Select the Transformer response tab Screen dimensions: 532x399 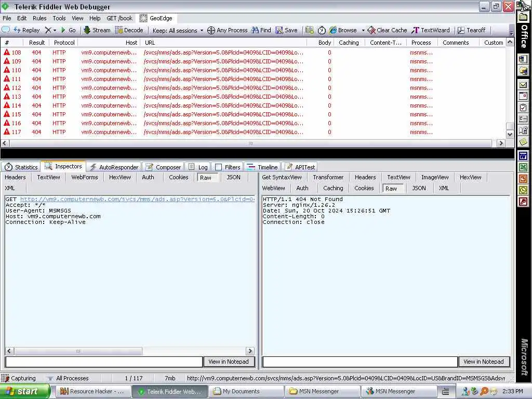coord(328,177)
